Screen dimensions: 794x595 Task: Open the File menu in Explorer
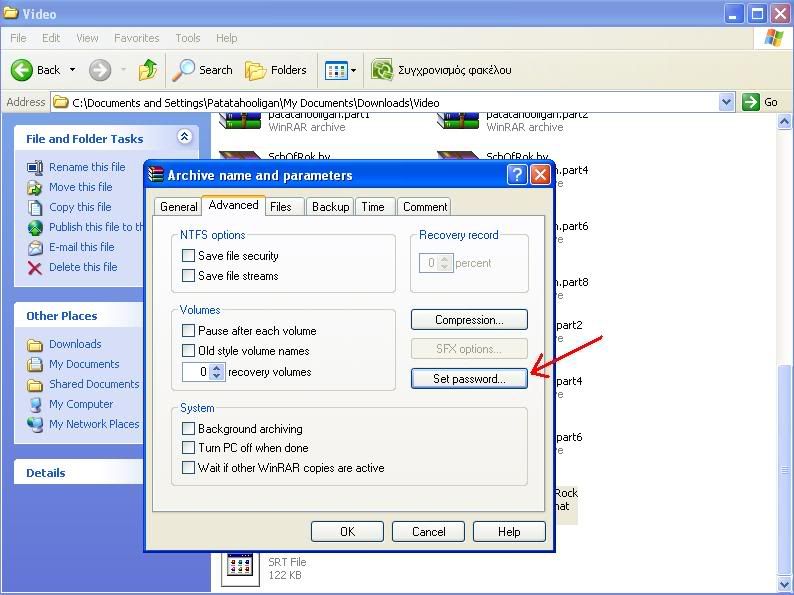[x=18, y=38]
